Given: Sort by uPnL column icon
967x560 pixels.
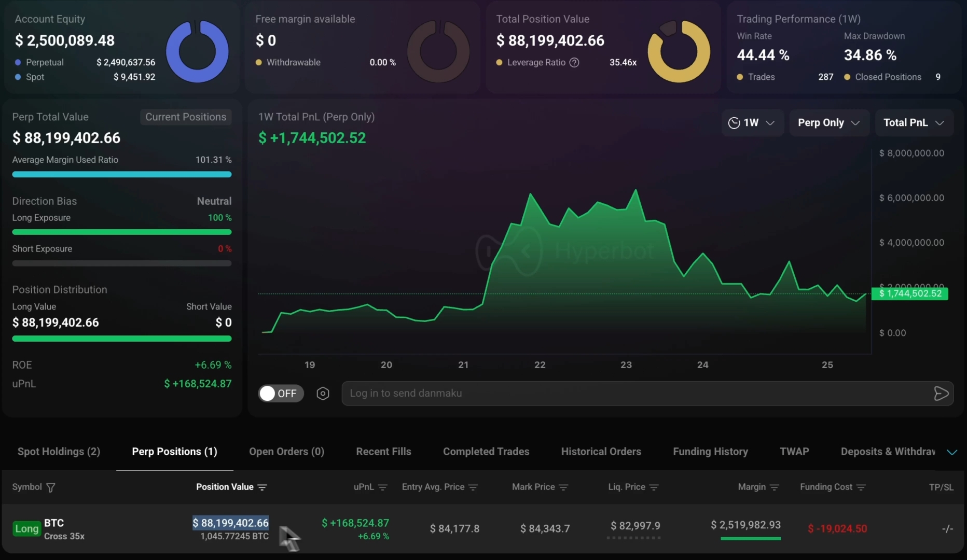Looking at the screenshot, I should [383, 487].
